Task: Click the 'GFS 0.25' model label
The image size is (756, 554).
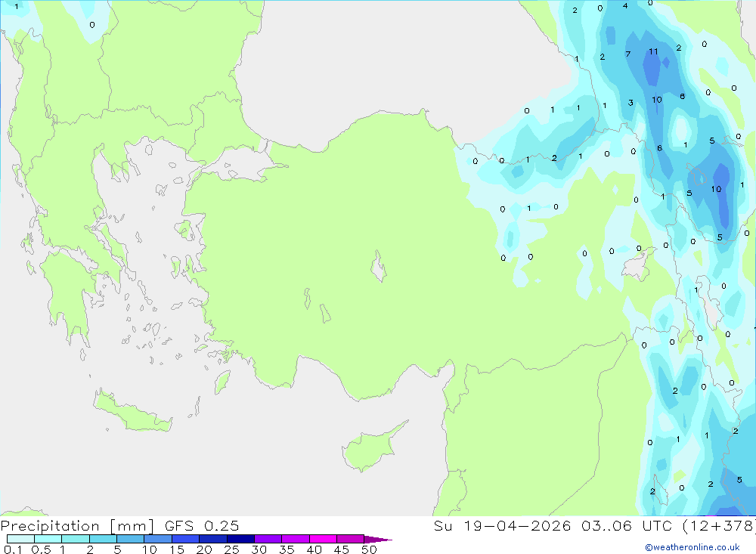Action: pyautogui.click(x=202, y=525)
